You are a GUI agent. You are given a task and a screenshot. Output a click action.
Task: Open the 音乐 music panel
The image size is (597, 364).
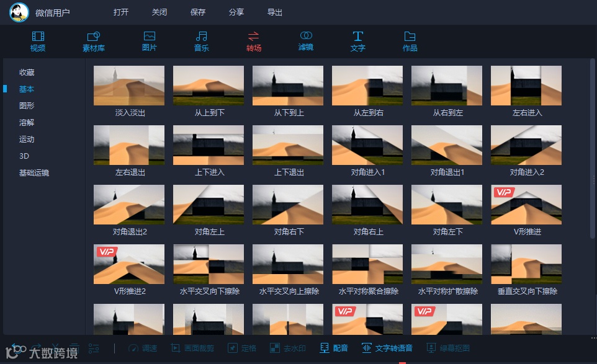tap(202, 42)
